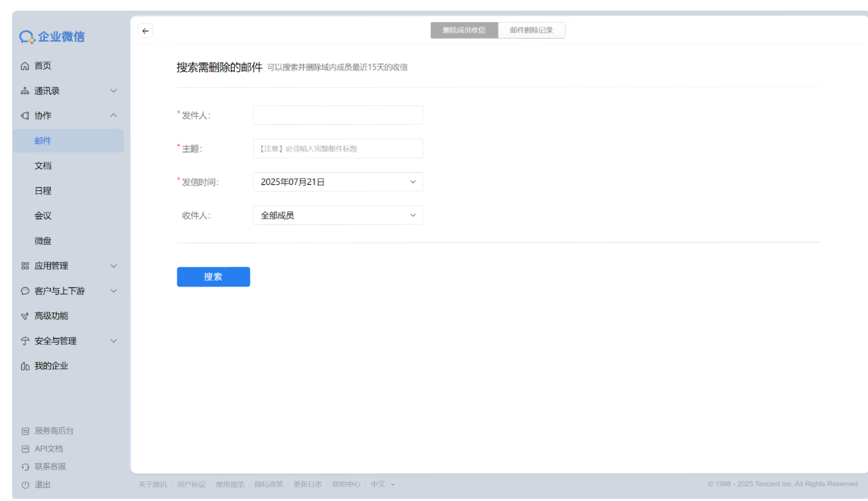The image size is (868, 501).
Task: Click the API文档 icon
Action: coord(25,449)
